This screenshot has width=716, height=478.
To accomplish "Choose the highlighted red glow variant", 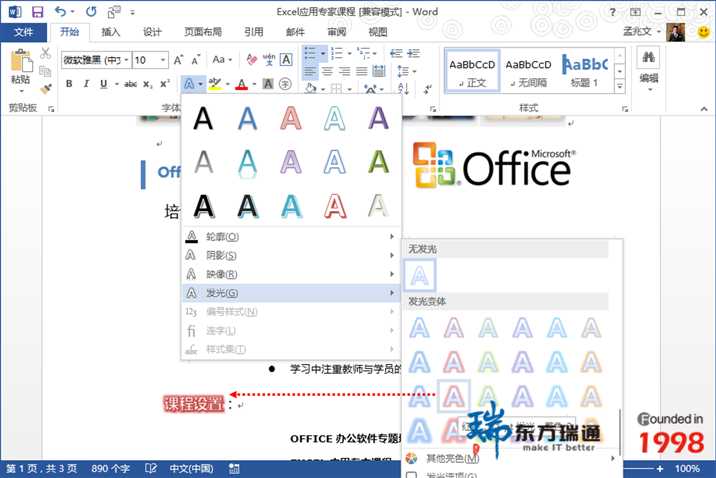I will 453,396.
